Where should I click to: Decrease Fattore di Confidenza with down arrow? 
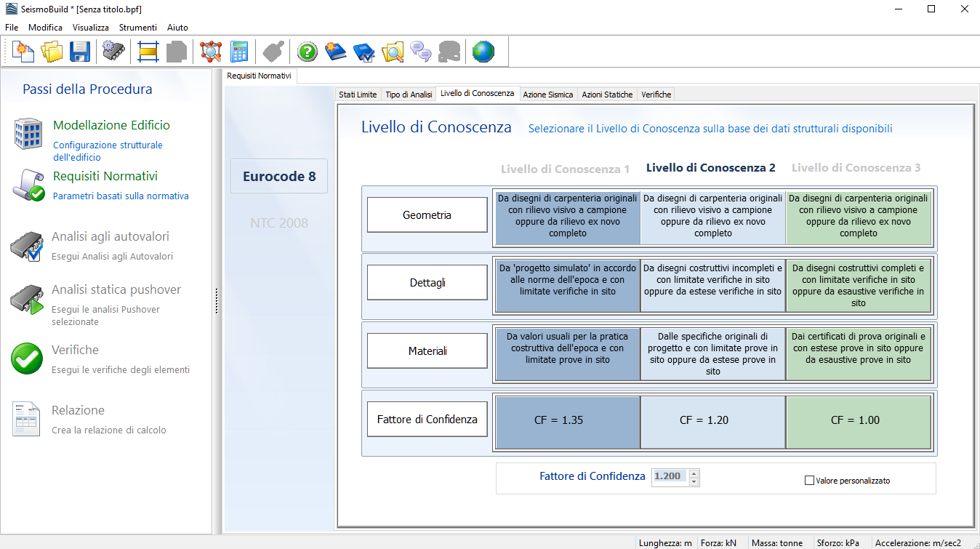click(x=694, y=481)
